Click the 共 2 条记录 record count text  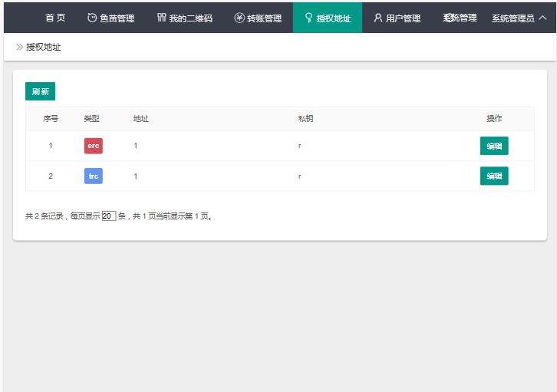pyautogui.click(x=44, y=216)
